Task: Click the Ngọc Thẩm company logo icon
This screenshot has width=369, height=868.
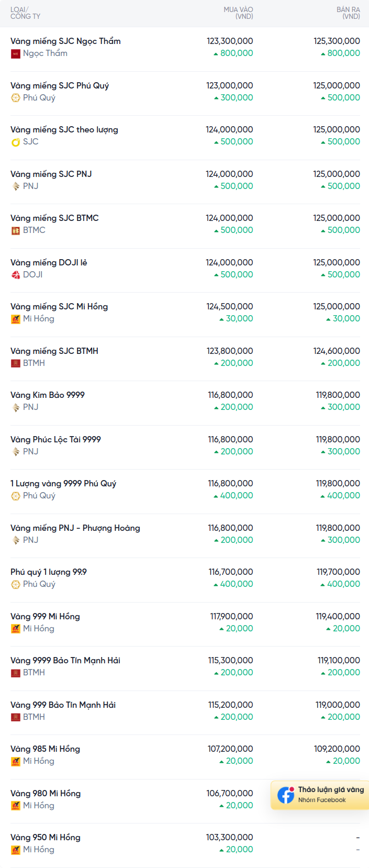Action: coord(16,53)
